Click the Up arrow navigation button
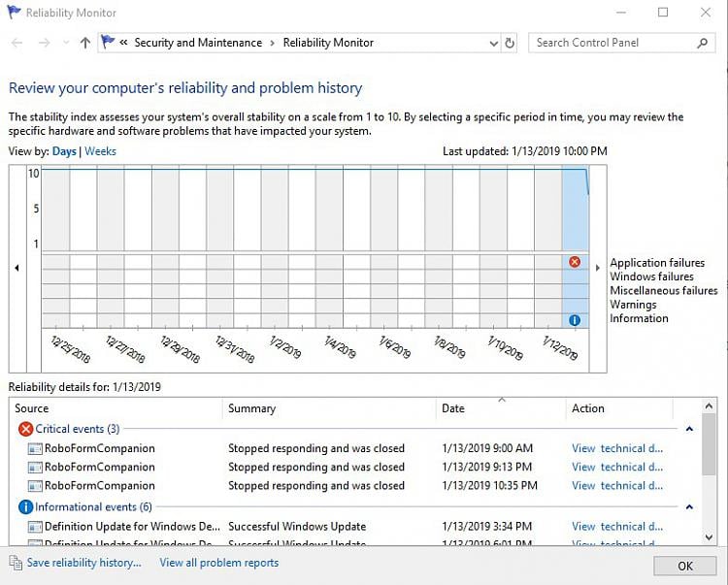Image resolution: width=728 pixels, height=585 pixels. click(x=85, y=43)
